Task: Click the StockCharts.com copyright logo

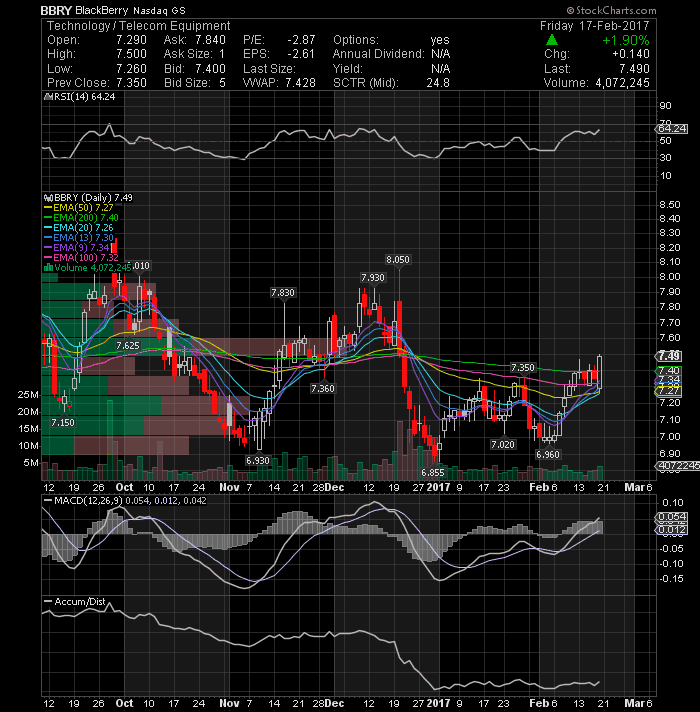Action: [611, 10]
